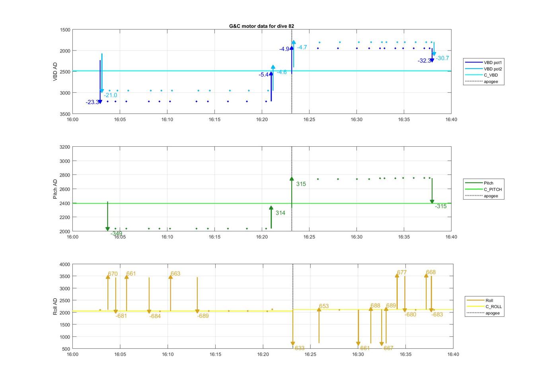Click the '-4.9' data label
This screenshot has width=557, height=392.
(x=284, y=49)
